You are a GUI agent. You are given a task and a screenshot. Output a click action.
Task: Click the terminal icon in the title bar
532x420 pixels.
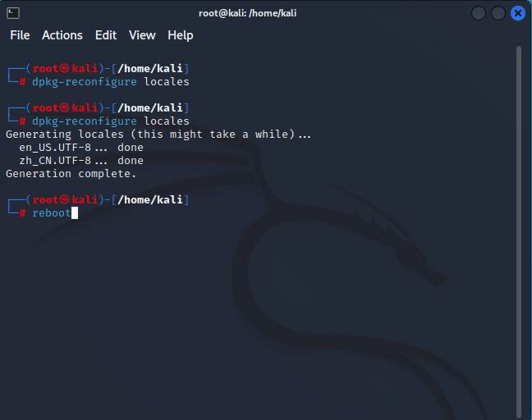13,13
